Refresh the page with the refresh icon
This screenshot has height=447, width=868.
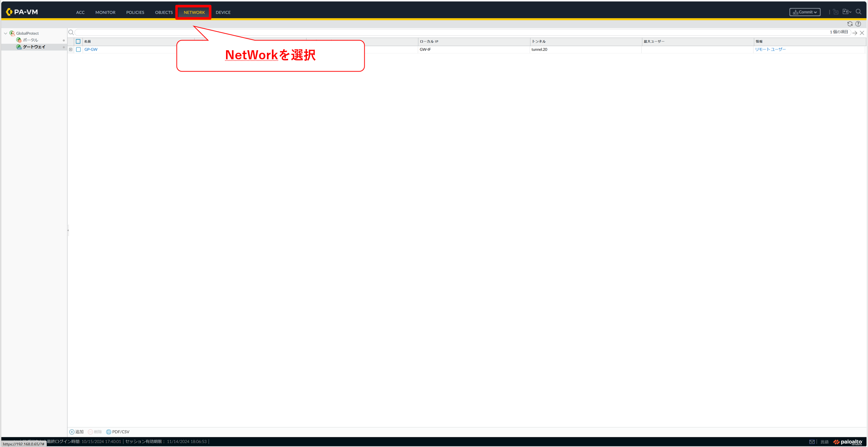tap(850, 24)
